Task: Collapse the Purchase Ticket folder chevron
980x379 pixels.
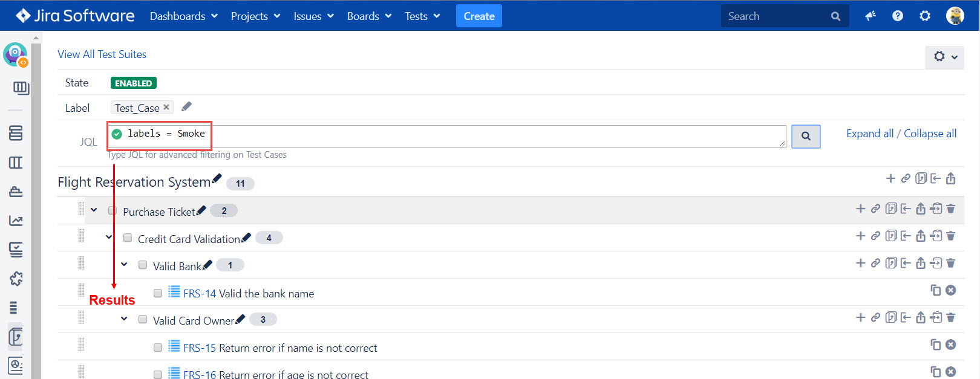Action: (94, 210)
